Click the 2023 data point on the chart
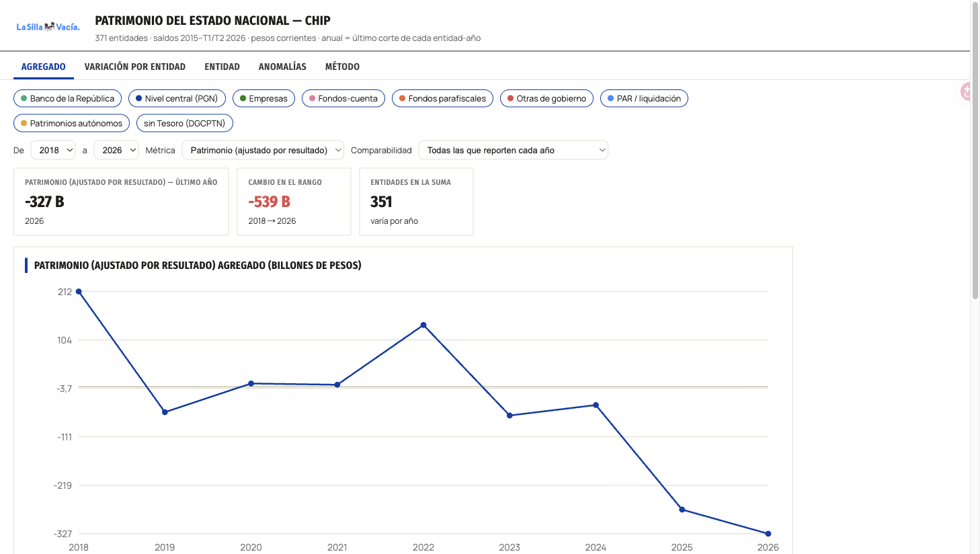The height and width of the screenshot is (554, 980). (x=509, y=415)
